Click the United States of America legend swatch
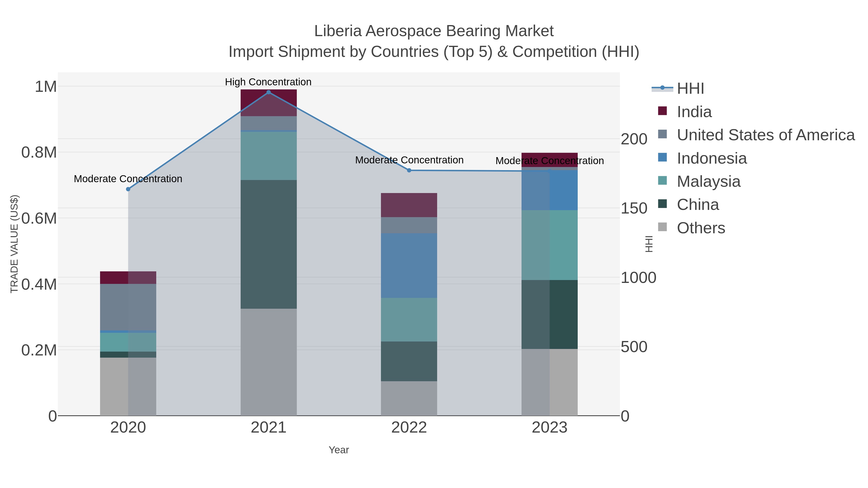Image resolution: width=868 pixels, height=488 pixels. pos(663,134)
